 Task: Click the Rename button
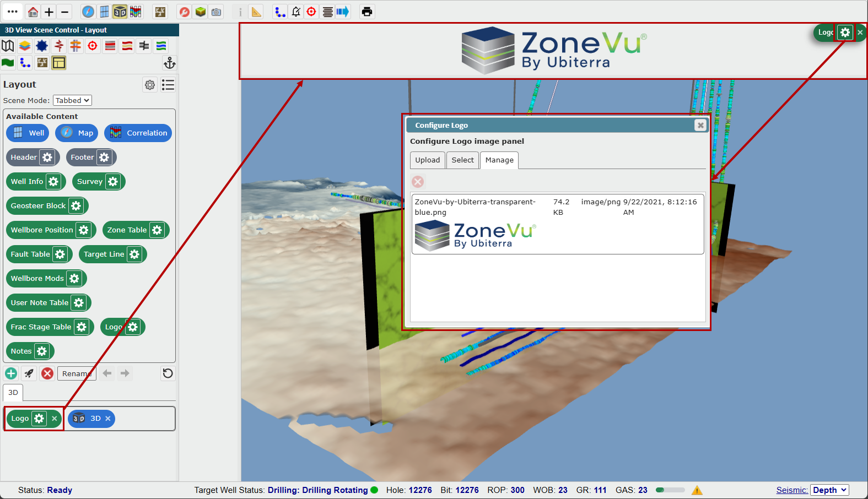tap(77, 373)
